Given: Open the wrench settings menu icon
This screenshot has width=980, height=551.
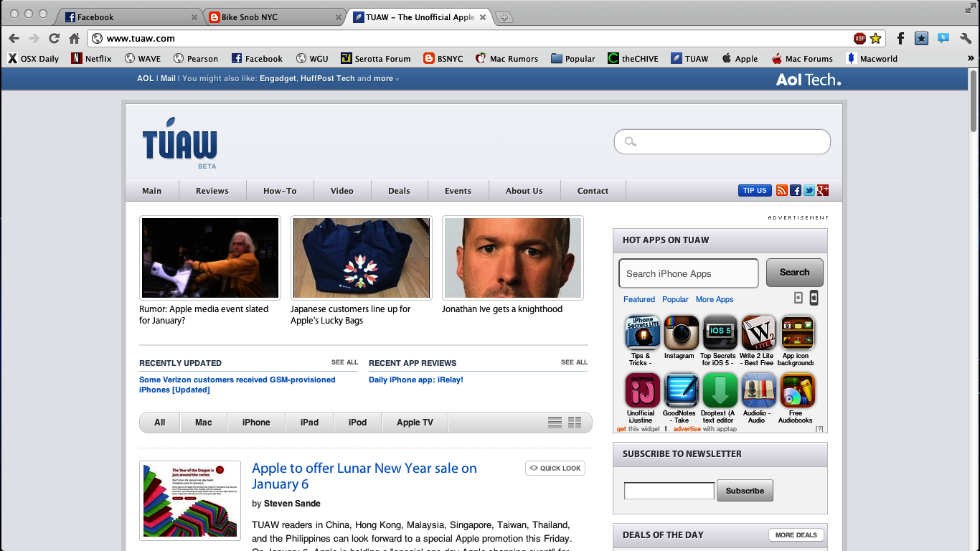Looking at the screenshot, I should 965,39.
